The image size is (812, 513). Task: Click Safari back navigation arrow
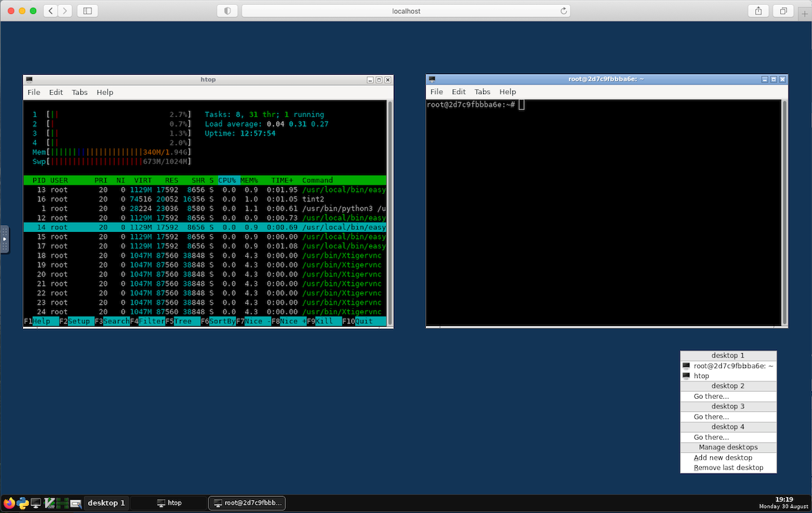pyautogui.click(x=51, y=11)
